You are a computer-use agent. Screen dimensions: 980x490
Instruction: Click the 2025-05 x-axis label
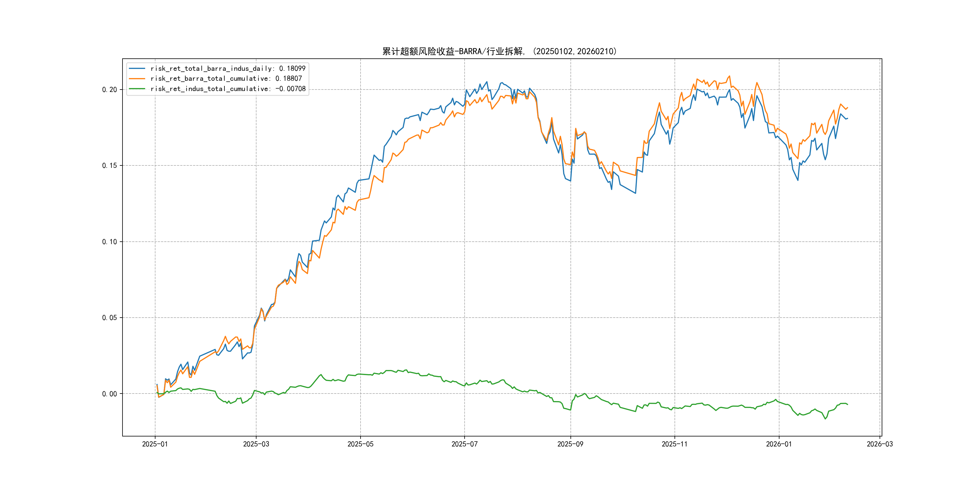(360, 444)
